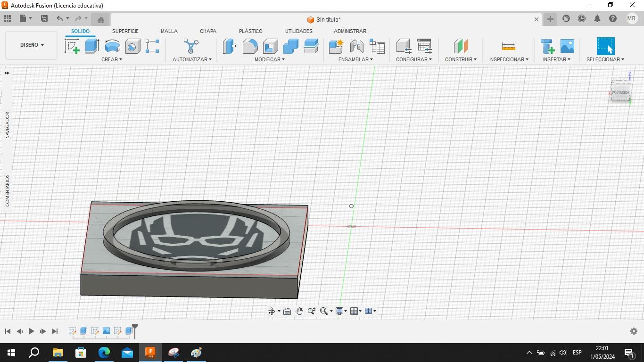Expand the CONFIGURAR menu

tap(414, 59)
